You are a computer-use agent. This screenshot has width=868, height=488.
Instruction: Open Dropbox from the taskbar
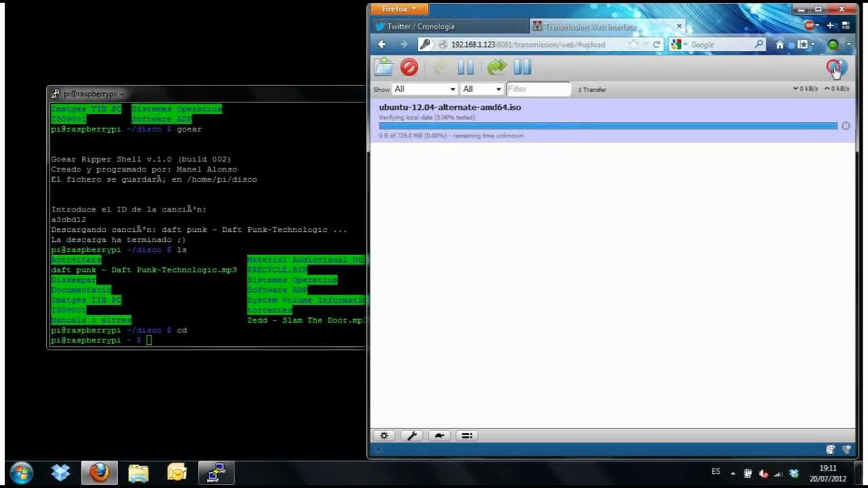click(60, 472)
